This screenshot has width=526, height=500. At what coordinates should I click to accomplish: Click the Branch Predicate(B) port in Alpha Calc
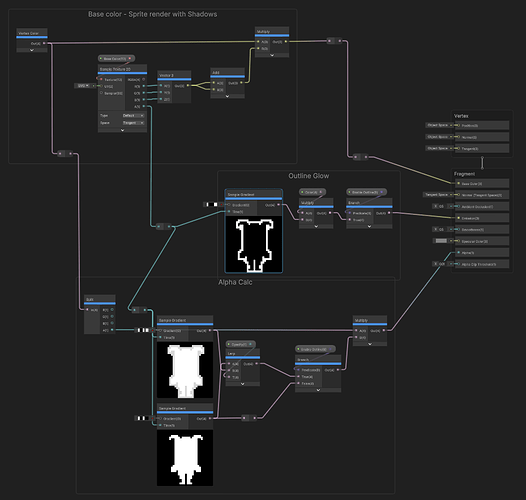[x=298, y=370]
